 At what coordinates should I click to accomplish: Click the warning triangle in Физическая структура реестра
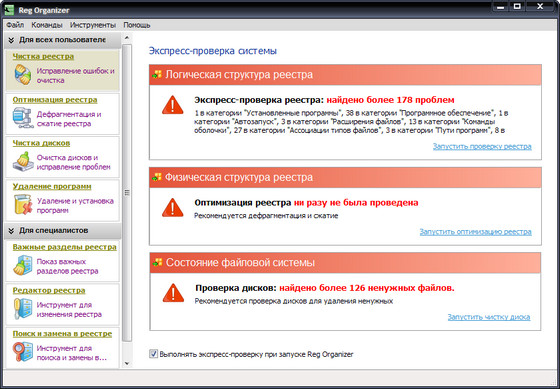point(172,208)
